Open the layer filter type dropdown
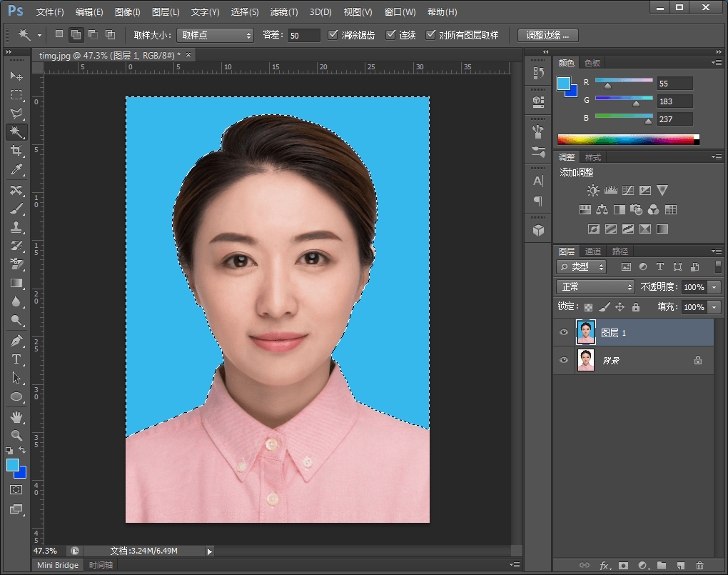 (581, 267)
